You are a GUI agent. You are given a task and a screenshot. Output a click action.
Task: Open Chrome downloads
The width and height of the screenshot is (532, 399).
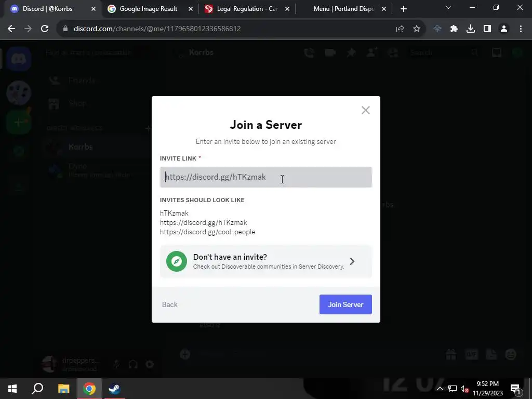471,29
